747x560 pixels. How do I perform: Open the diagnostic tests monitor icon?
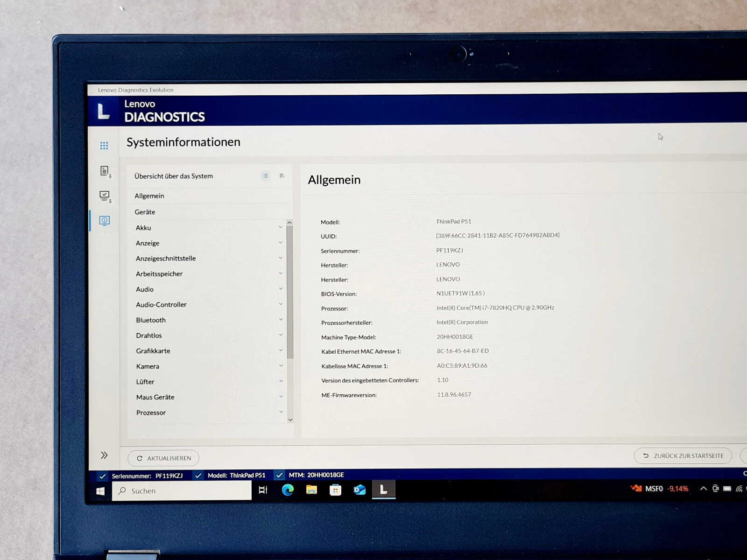point(105,196)
